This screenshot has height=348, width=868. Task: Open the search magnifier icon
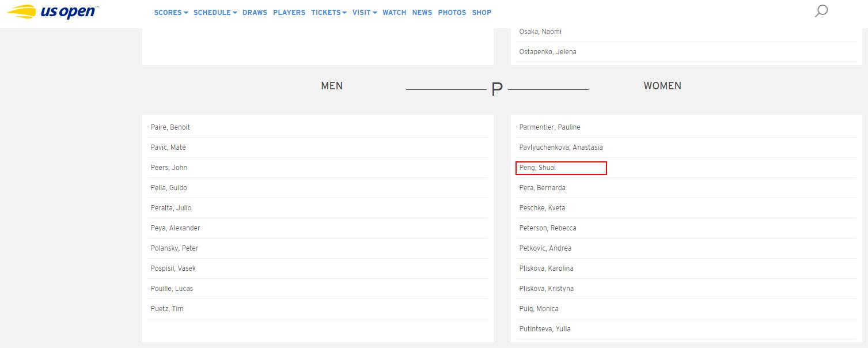[x=821, y=11]
